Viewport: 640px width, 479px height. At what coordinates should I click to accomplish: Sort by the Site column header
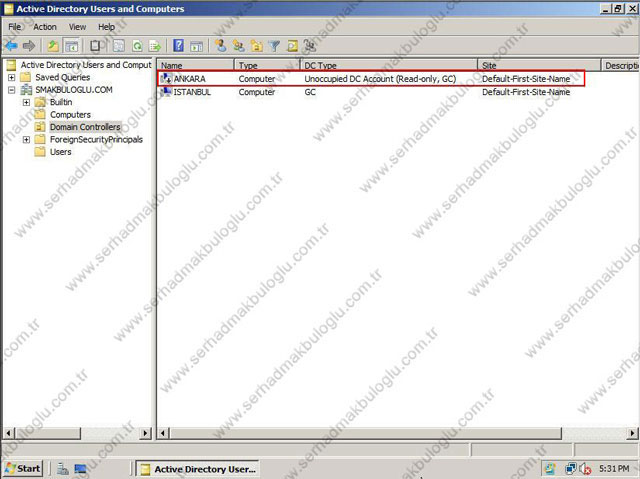[539, 65]
